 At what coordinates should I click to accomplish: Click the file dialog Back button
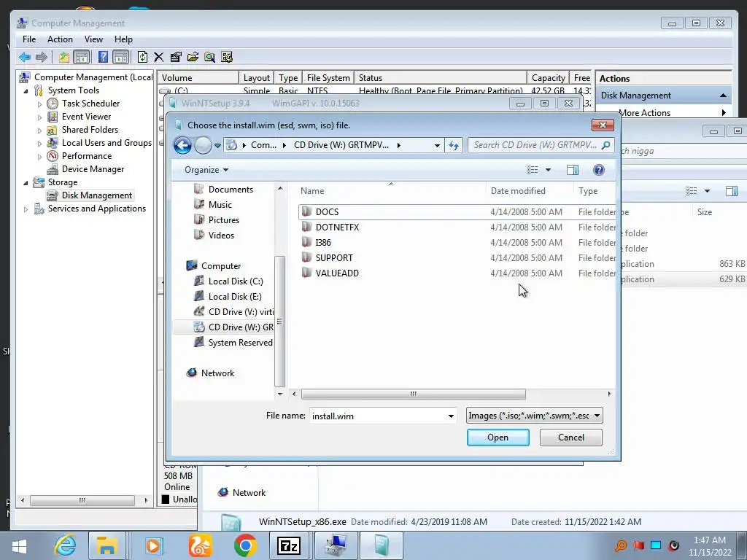tap(182, 145)
